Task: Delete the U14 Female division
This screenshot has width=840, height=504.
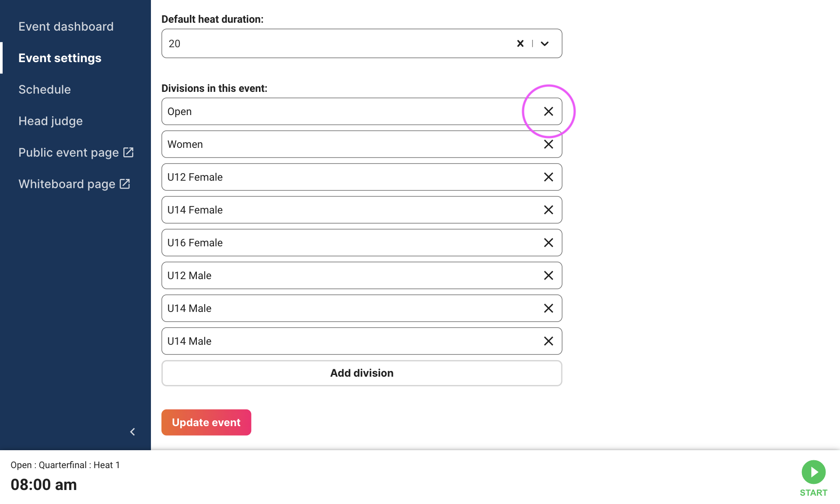Action: (548, 210)
